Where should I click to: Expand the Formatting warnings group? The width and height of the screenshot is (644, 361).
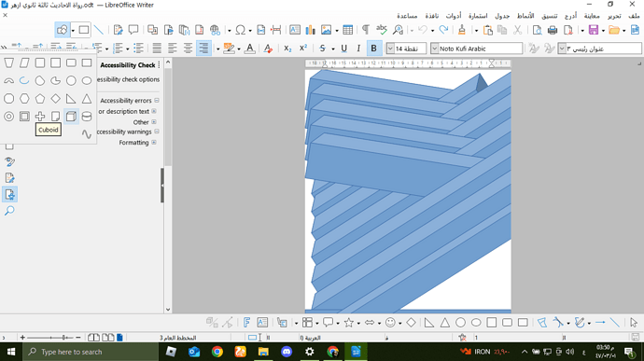[154, 142]
